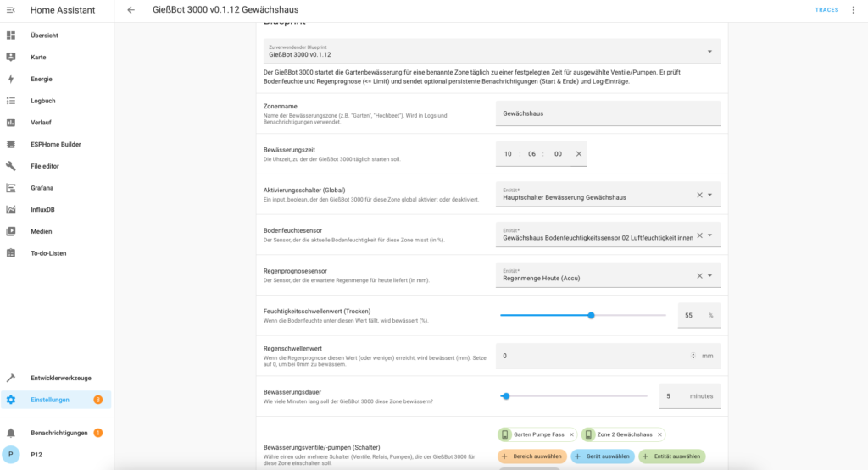This screenshot has width=868, height=470.
Task: Open the three-dot overflow menu
Action: click(853, 10)
